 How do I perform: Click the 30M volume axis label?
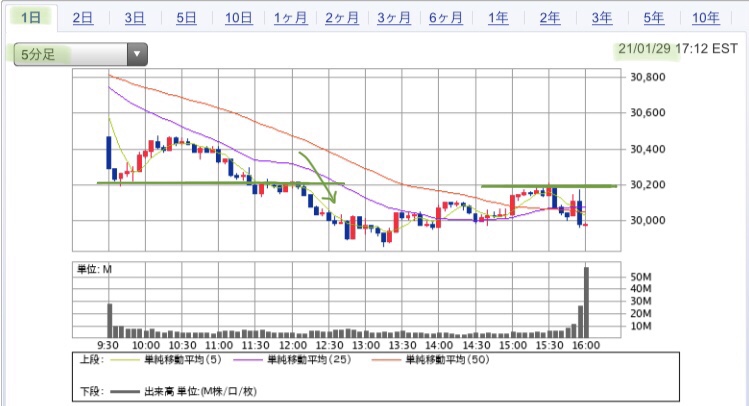pyautogui.click(x=641, y=301)
